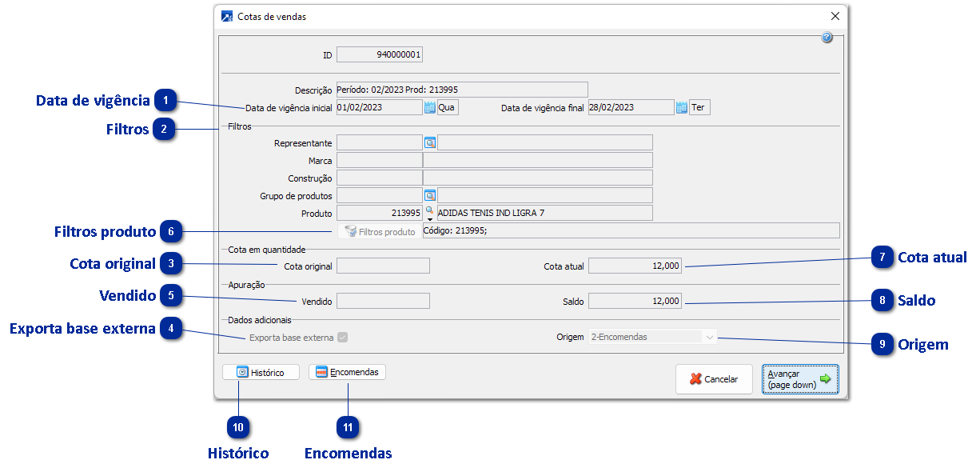Viewport: 980px width, 476px height.
Task: Click the Representante search lookup icon
Action: [x=429, y=142]
